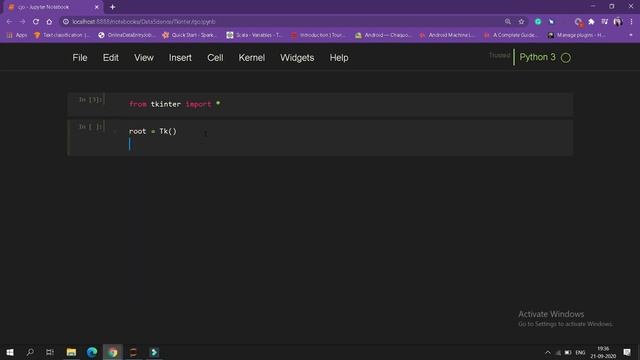The image size is (640, 360).
Task: Expand the bookmarks overflow chevron
Action: coord(631,35)
